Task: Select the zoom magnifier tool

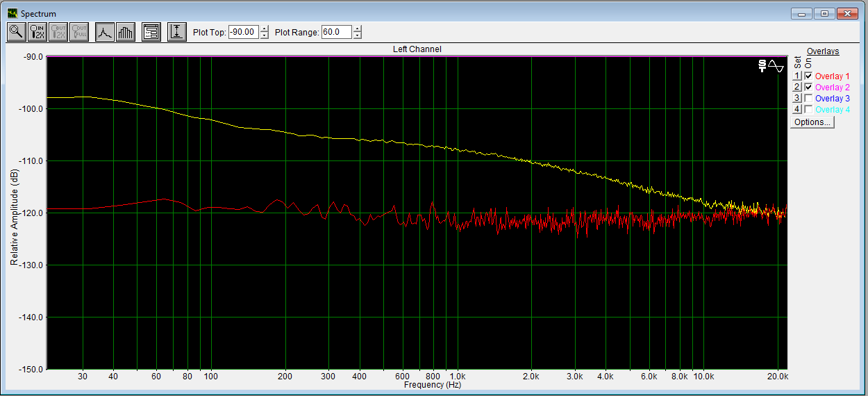Action: pyautogui.click(x=16, y=32)
